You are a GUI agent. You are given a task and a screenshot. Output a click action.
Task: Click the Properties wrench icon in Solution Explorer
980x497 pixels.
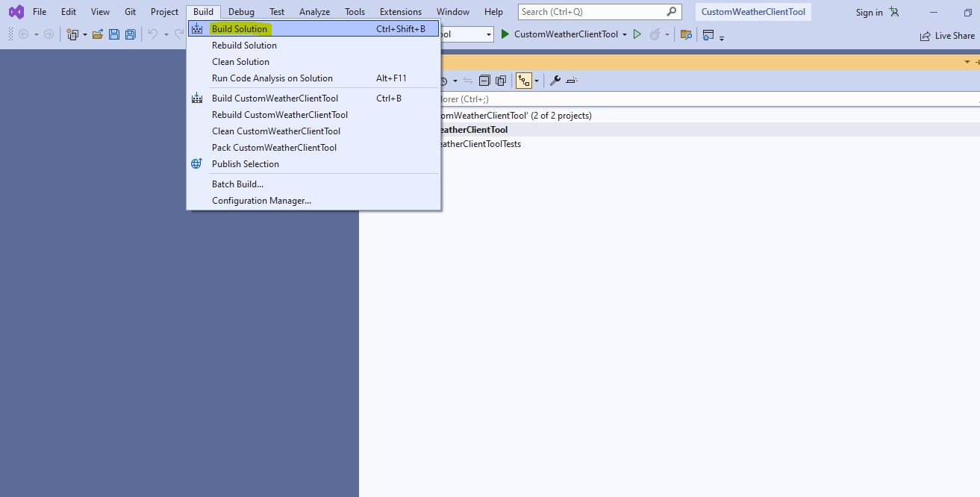556,80
